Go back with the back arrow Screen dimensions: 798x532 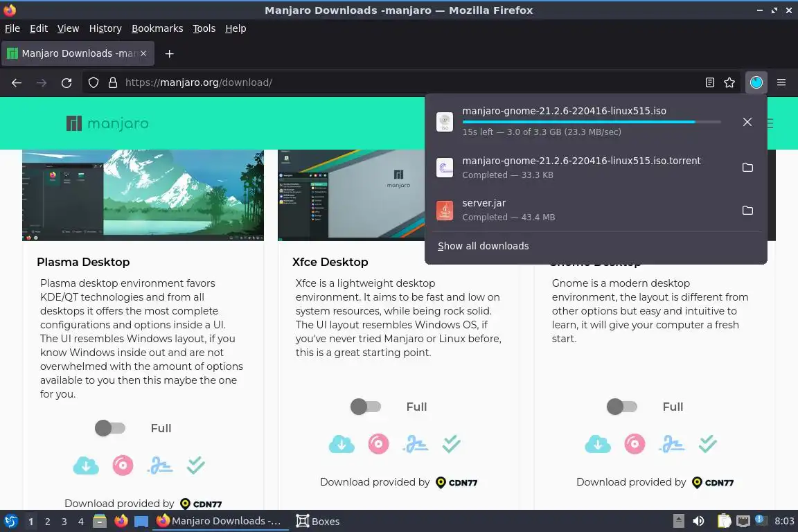tap(17, 82)
